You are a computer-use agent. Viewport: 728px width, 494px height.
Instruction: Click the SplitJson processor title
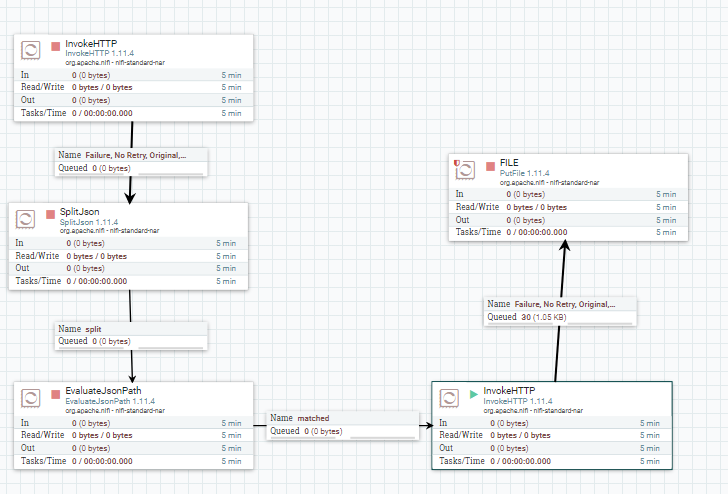click(x=79, y=212)
